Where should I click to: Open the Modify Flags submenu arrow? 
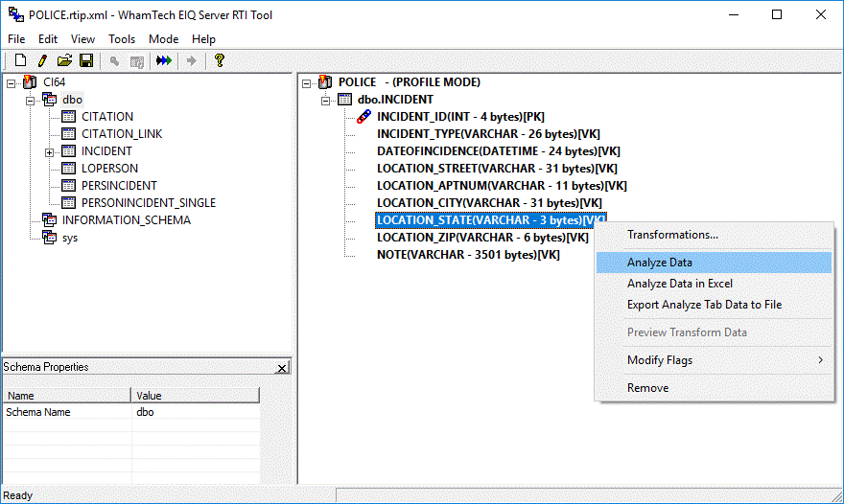(x=820, y=360)
